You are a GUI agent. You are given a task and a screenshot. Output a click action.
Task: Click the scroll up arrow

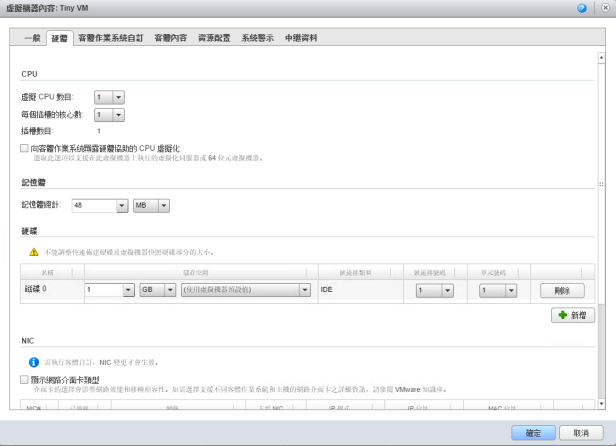pos(601,58)
